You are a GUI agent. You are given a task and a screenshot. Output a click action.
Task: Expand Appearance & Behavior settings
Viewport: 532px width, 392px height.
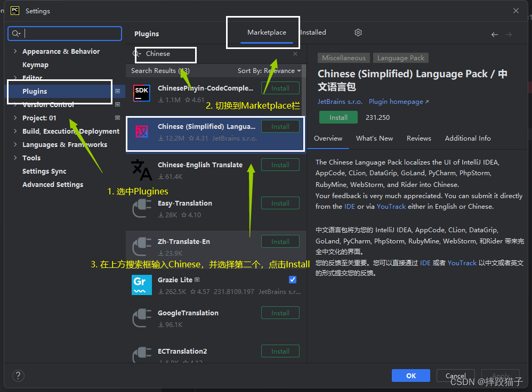(x=15, y=51)
